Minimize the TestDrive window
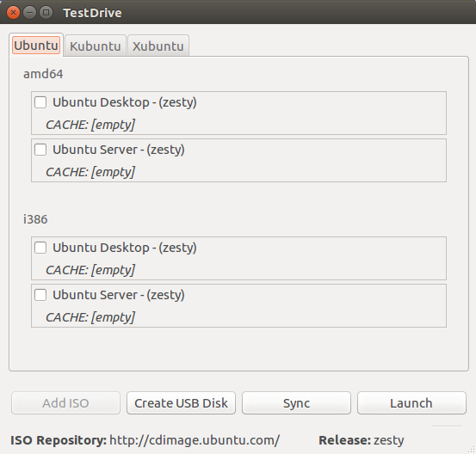Viewport: 476px width, 454px height. pyautogui.click(x=29, y=13)
